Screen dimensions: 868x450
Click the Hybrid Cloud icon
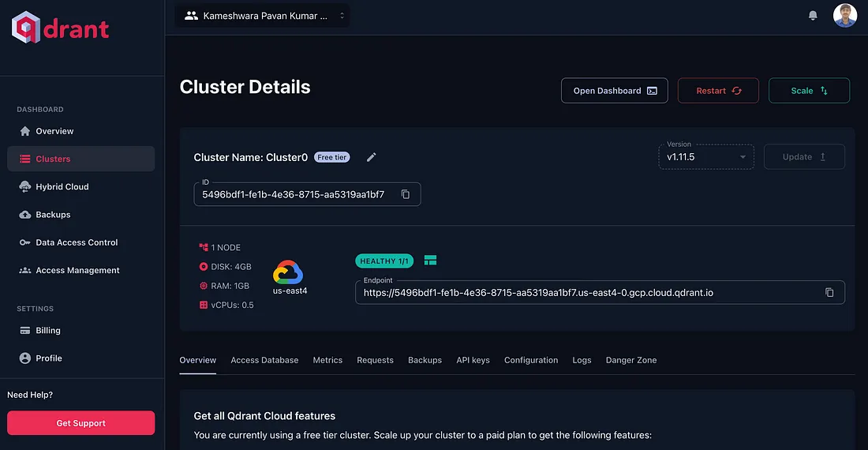pyautogui.click(x=25, y=186)
